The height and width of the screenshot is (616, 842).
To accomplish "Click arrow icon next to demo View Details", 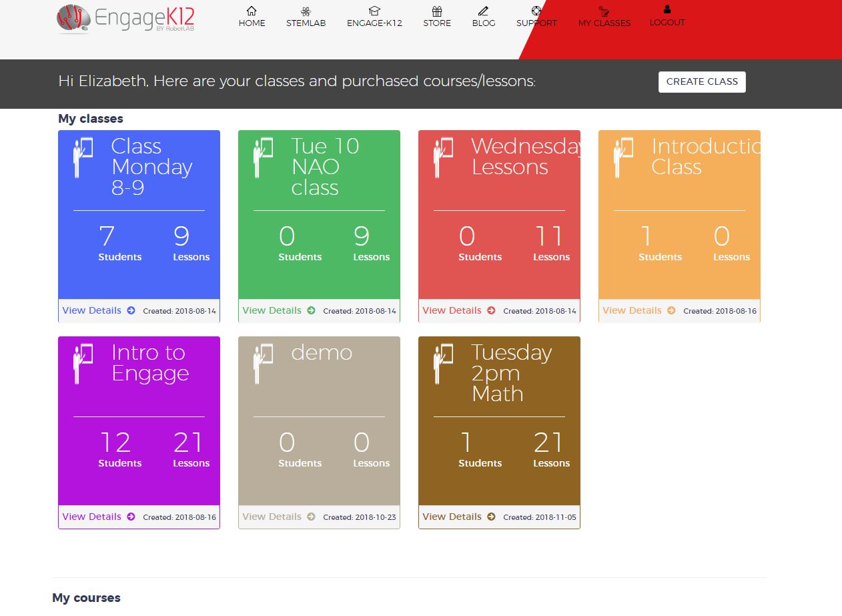I will [311, 517].
